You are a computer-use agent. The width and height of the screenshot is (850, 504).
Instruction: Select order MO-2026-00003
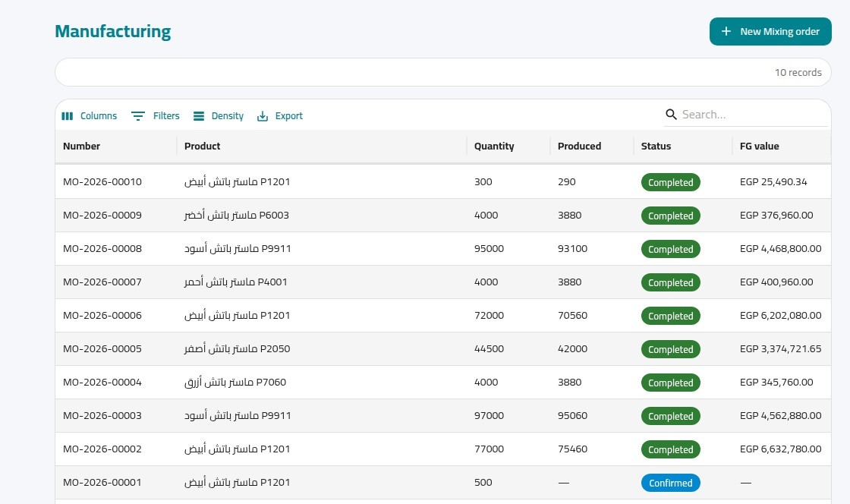[102, 416]
